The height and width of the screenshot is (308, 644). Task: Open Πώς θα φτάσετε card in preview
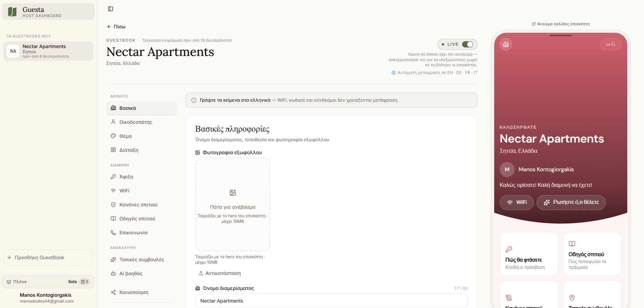tap(529, 254)
